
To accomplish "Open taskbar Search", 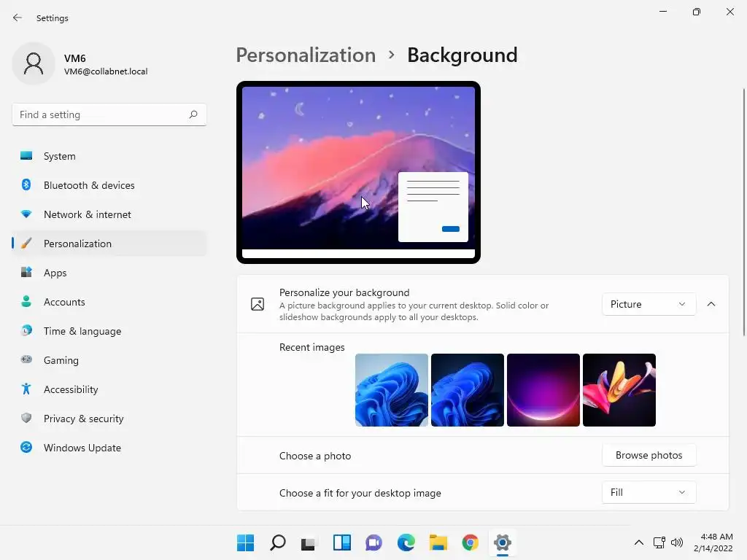I will point(278,542).
